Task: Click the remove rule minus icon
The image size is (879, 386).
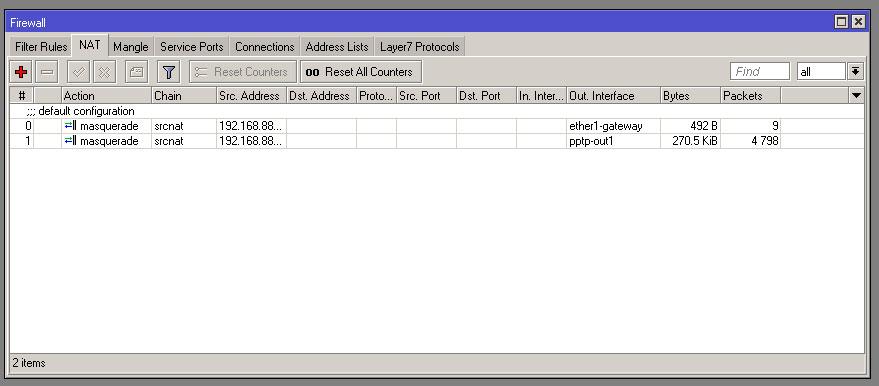Action: click(47, 72)
